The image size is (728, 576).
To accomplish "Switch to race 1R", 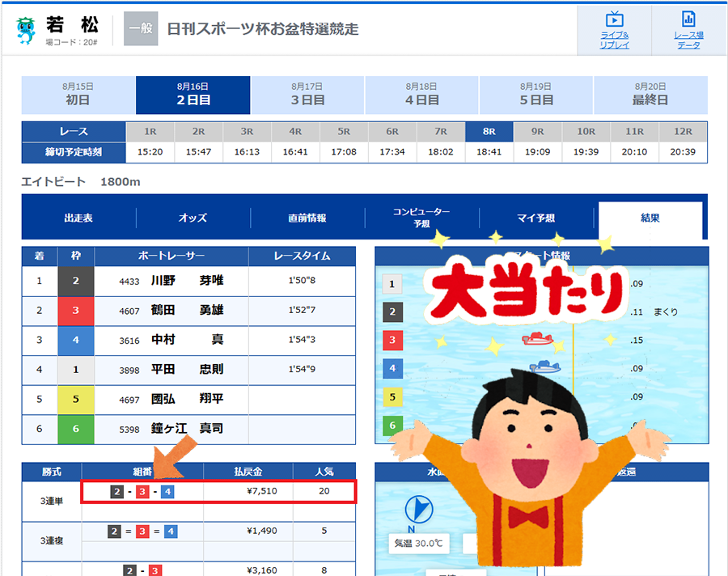I will click(150, 132).
